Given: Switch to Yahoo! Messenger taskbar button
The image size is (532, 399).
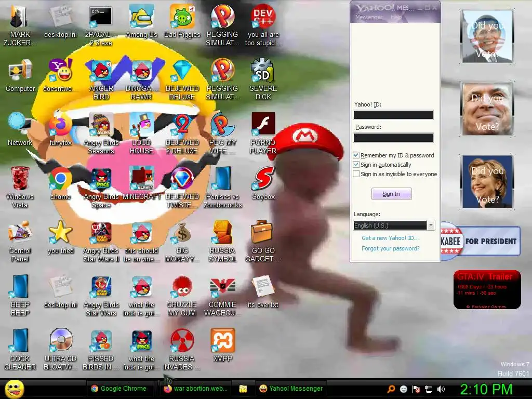Looking at the screenshot, I should (291, 389).
